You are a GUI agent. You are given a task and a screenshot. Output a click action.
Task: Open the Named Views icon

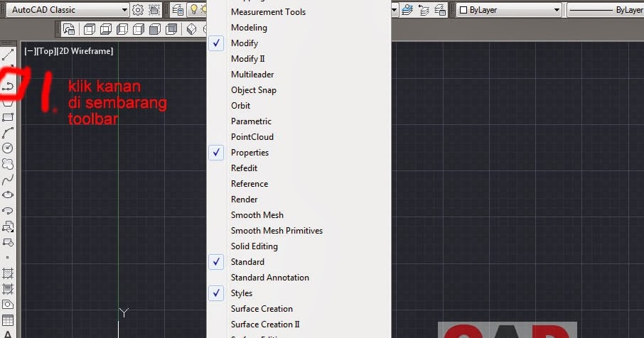(x=69, y=29)
